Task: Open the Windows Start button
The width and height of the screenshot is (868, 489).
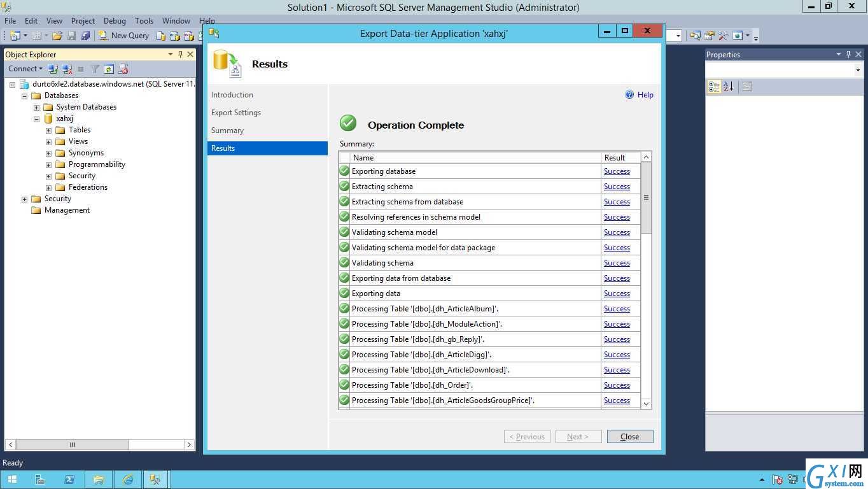Action: [x=12, y=479]
